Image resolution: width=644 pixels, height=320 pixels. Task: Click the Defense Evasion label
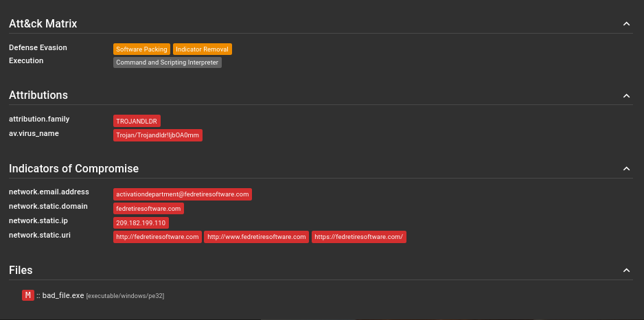point(38,47)
